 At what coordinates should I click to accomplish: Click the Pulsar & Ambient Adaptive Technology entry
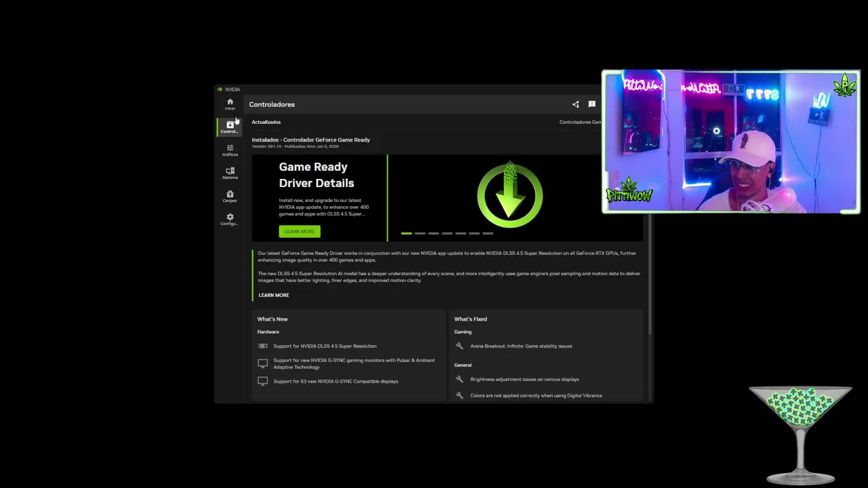(x=354, y=364)
